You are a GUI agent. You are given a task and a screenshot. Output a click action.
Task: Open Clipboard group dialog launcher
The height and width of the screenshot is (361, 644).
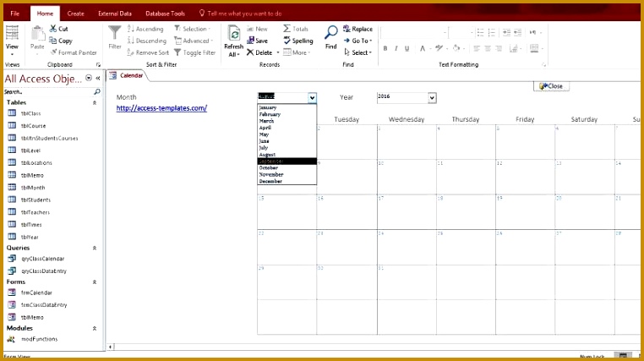point(98,65)
